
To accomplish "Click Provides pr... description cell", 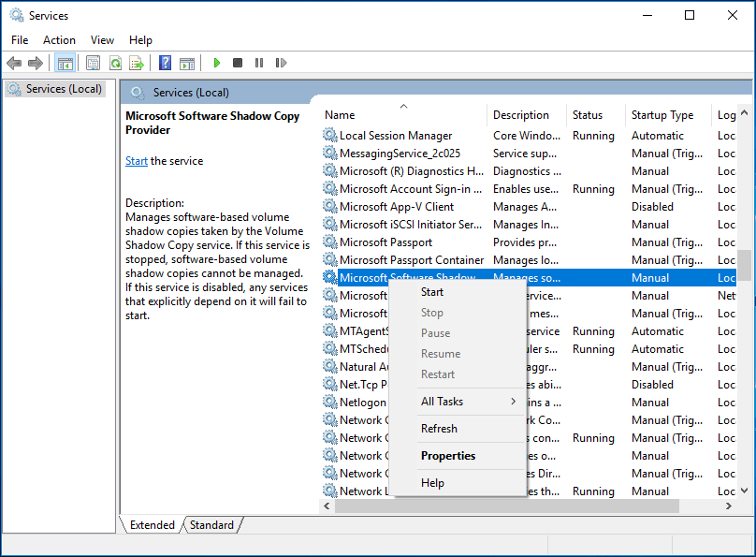I will click(525, 242).
